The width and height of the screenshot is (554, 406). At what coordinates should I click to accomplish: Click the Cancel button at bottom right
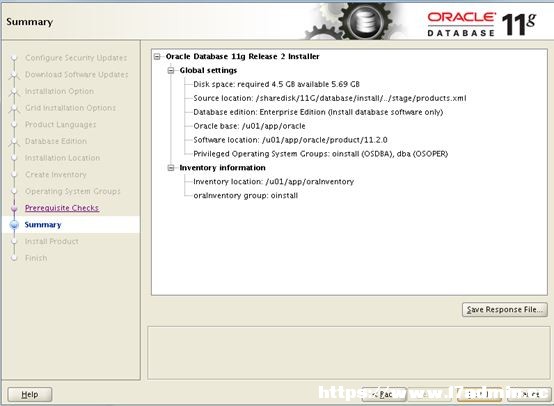529,394
